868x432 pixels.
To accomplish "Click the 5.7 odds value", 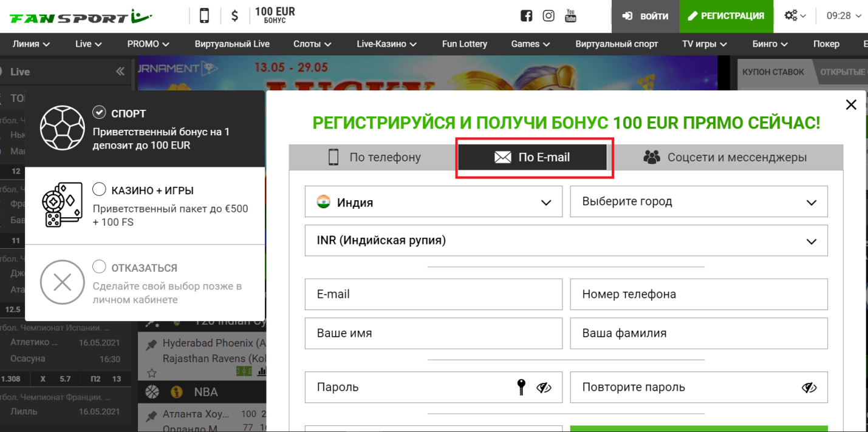I will (65, 379).
